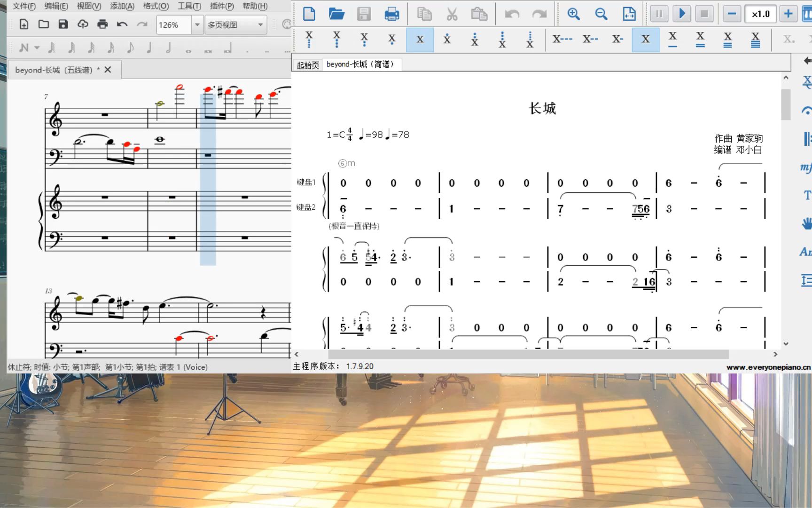
Task: Play the jianpu score
Action: (682, 14)
